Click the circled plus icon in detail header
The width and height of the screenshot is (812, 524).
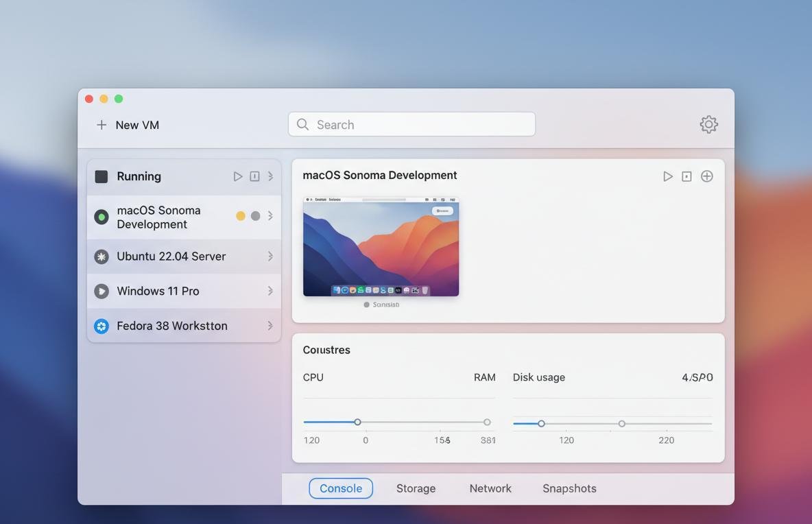707,176
